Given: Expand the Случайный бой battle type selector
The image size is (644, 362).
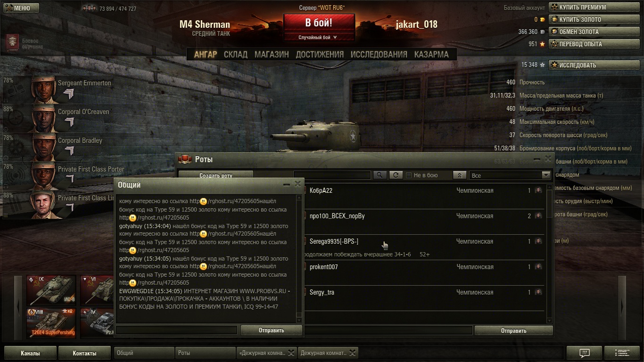Looking at the screenshot, I should (x=319, y=37).
